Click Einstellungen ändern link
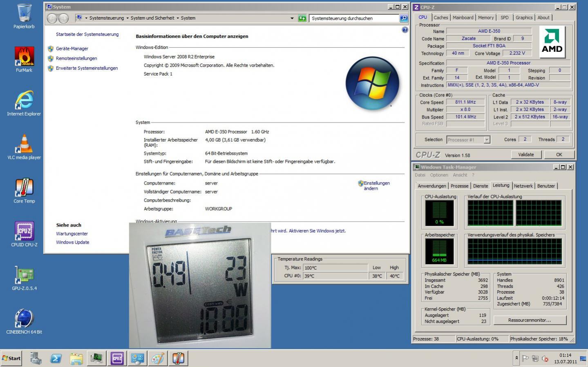This screenshot has height=367, width=588. [x=376, y=186]
